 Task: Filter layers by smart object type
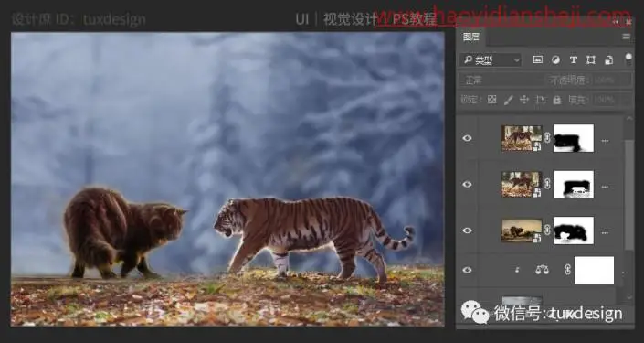click(608, 60)
